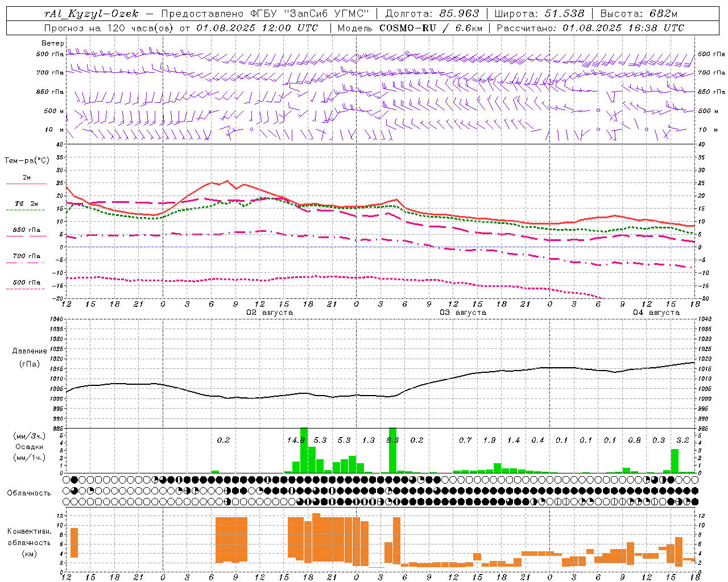Click the Ветер panel label
Screen dimensions: 728x582
coord(53,43)
